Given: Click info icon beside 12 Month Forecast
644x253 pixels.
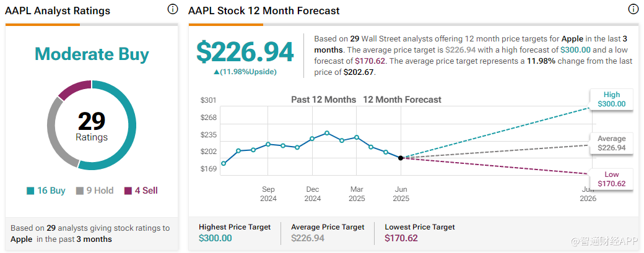Looking at the screenshot, I should coord(633,10).
